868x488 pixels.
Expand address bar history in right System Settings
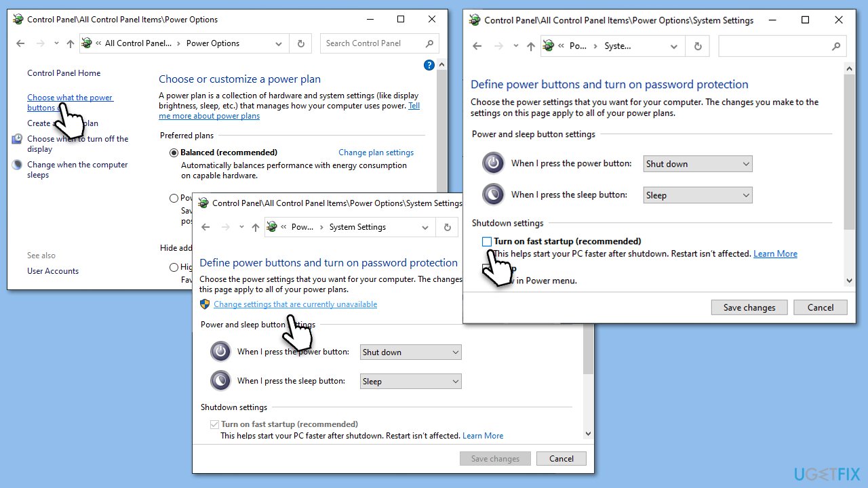pos(674,46)
